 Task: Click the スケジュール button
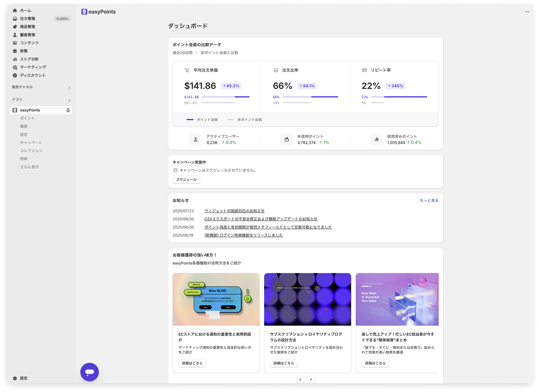point(186,180)
